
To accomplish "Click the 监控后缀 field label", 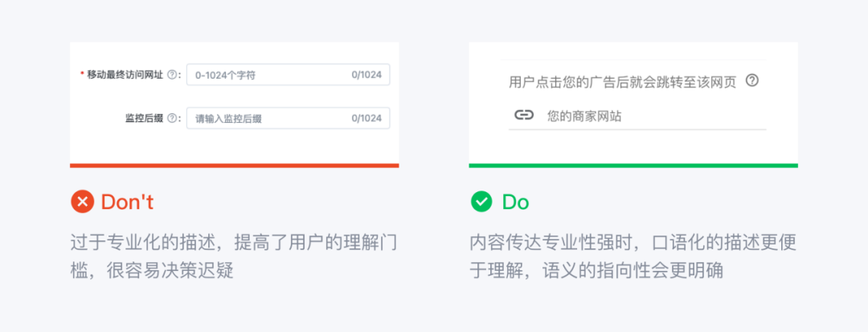I will click(144, 118).
